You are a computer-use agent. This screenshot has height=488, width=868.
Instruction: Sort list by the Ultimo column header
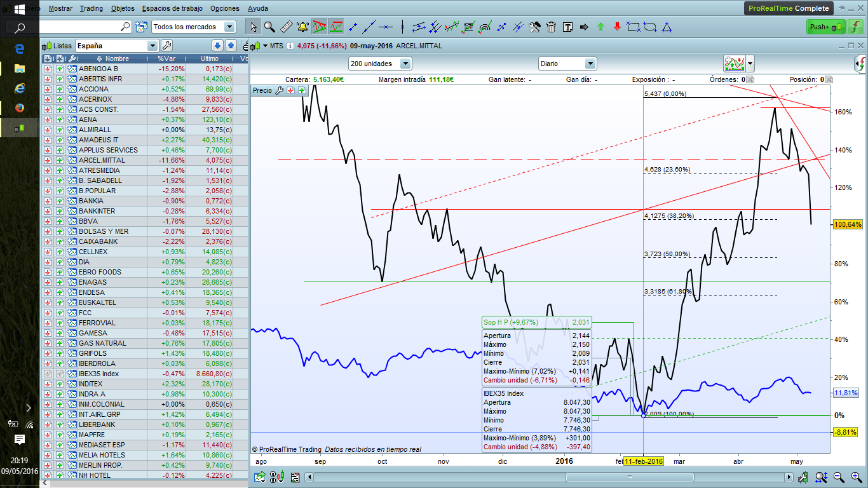click(210, 58)
